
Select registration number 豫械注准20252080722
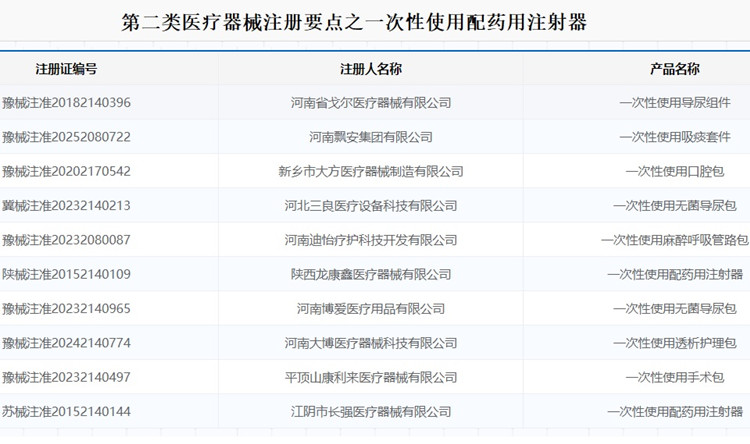click(x=66, y=137)
